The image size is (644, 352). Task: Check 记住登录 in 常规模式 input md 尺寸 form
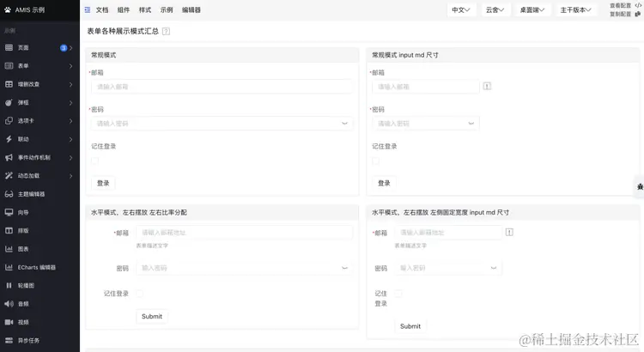[375, 161]
